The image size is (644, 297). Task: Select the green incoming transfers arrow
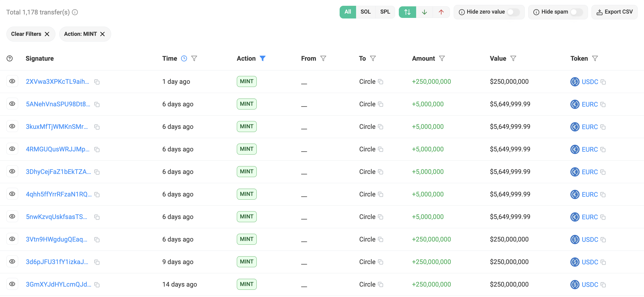[x=424, y=12]
